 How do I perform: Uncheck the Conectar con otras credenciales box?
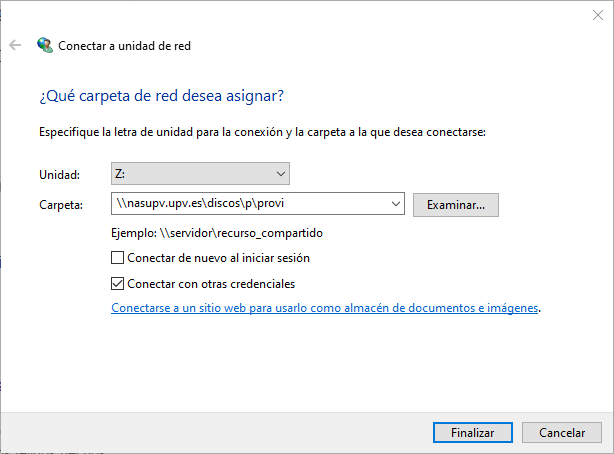[119, 284]
